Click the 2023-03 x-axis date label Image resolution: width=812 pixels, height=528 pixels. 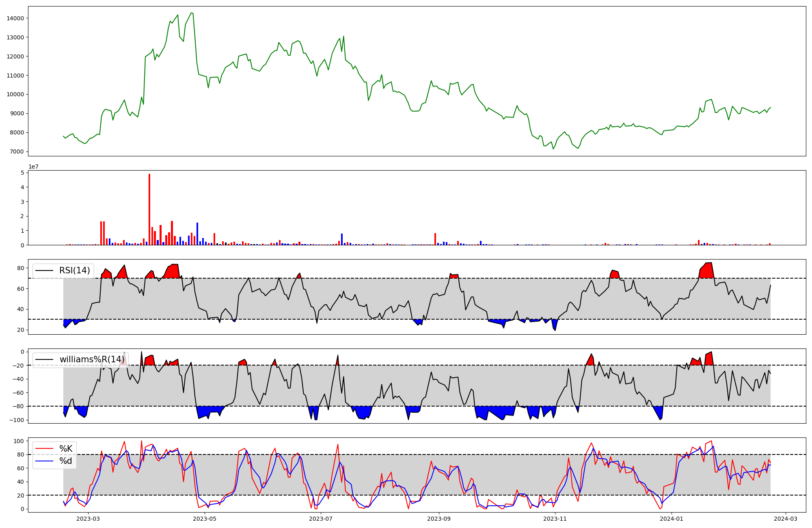click(88, 519)
